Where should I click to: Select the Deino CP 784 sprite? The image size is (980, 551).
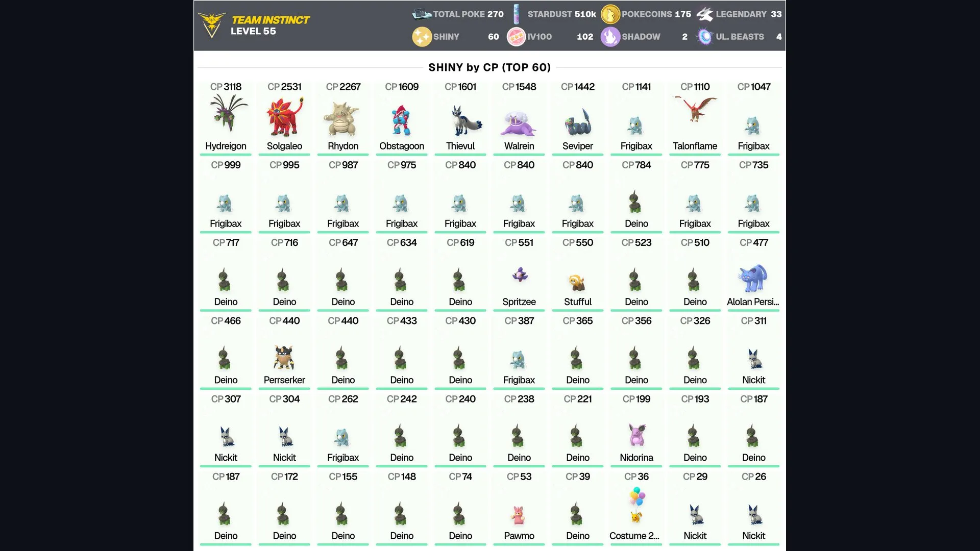coord(634,202)
